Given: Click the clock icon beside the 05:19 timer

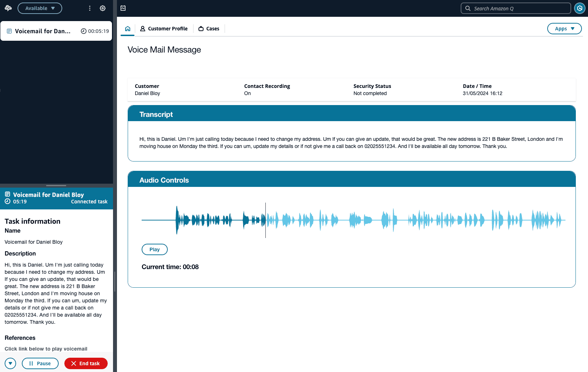Looking at the screenshot, I should (7, 201).
